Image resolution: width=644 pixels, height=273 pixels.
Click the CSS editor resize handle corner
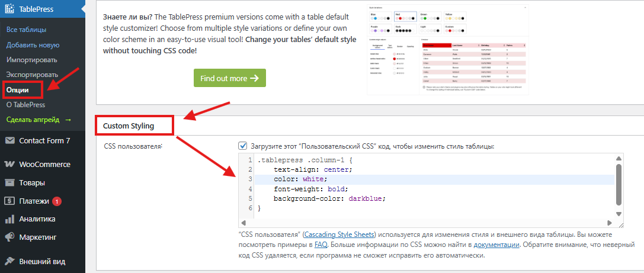tap(620, 224)
